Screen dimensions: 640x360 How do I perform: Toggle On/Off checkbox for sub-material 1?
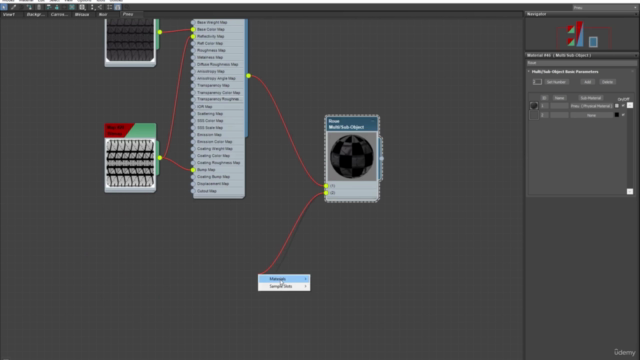623,106
